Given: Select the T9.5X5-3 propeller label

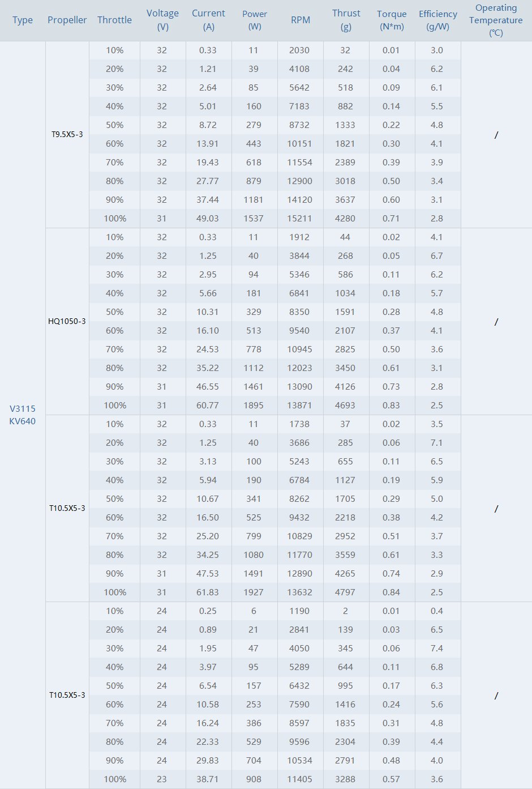Looking at the screenshot, I should click(67, 134).
